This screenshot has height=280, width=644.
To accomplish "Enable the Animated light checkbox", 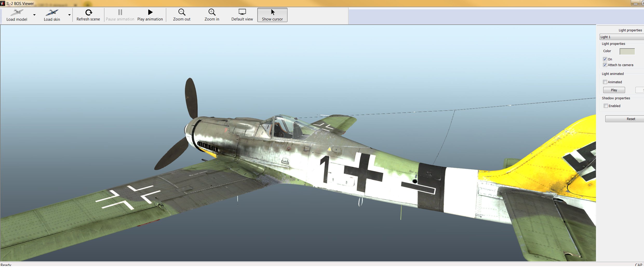I will tap(605, 82).
